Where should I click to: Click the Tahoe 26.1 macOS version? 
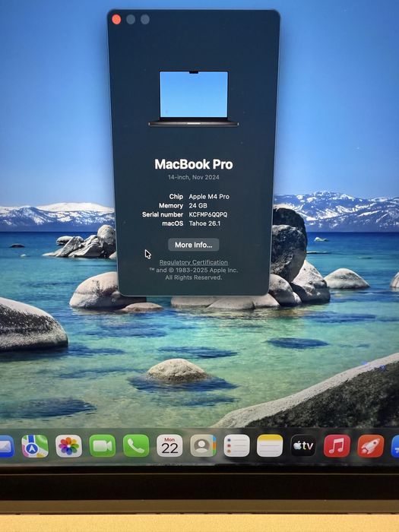coord(204,223)
